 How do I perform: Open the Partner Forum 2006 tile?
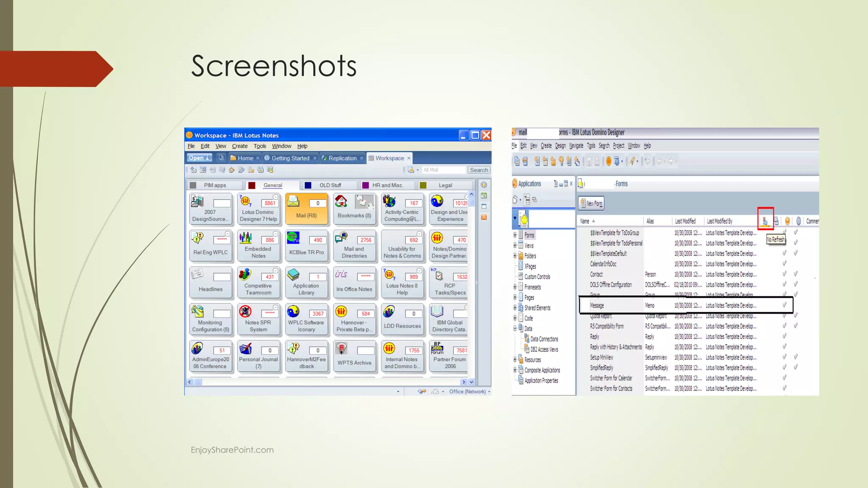coord(448,356)
